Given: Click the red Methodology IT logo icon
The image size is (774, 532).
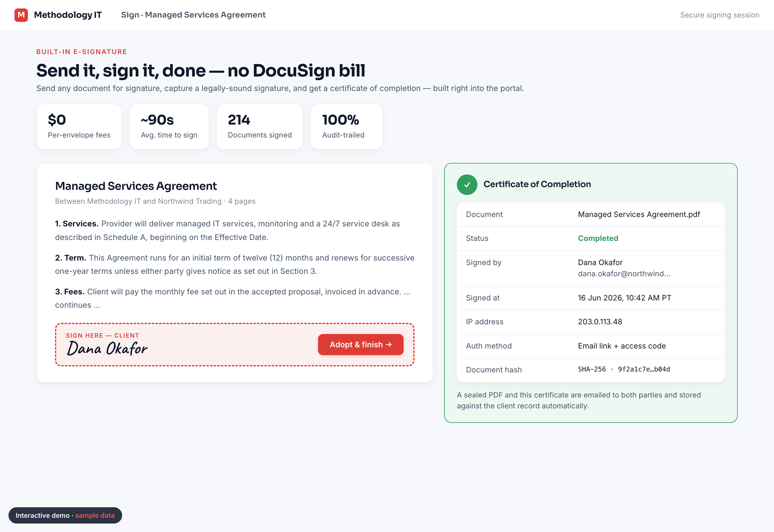Looking at the screenshot, I should [21, 15].
